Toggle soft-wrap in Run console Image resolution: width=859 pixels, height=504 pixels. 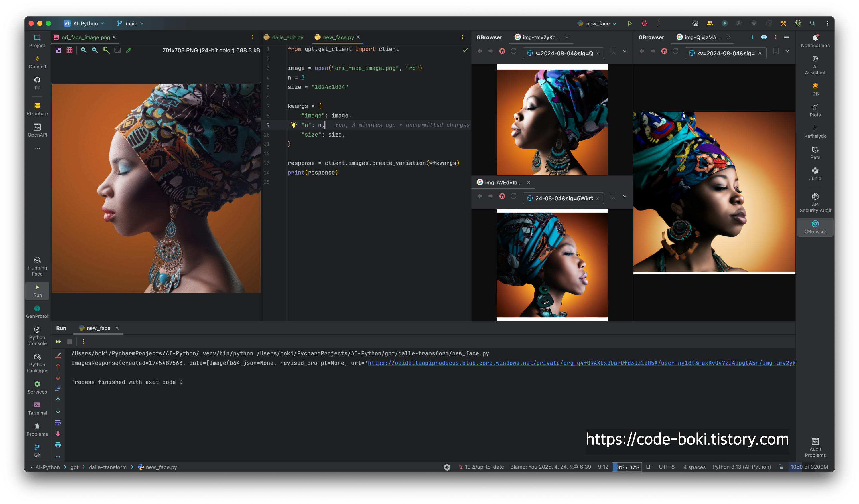58,422
